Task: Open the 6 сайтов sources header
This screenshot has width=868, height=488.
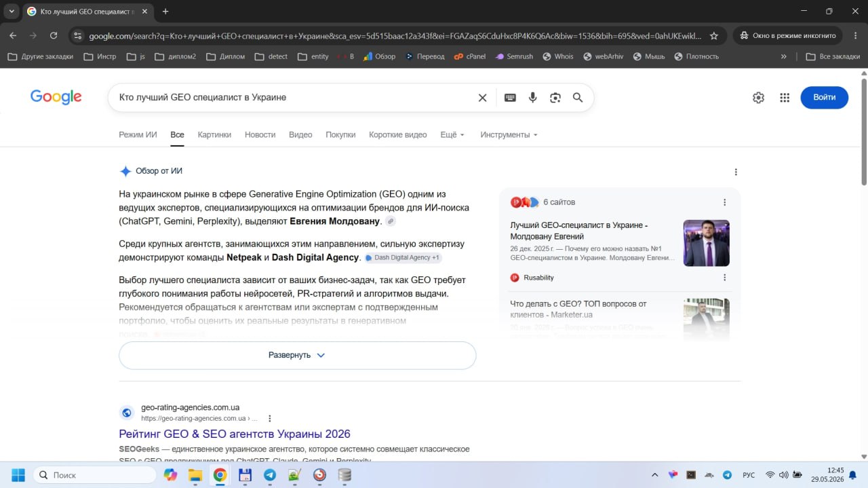Action: click(x=559, y=202)
